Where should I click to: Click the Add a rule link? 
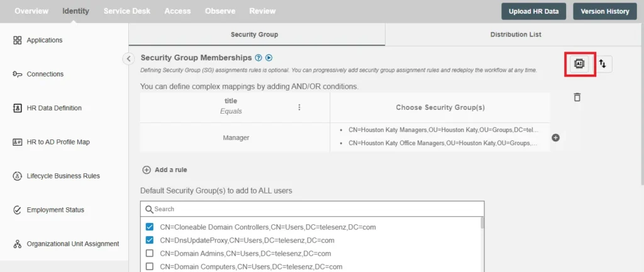point(171,170)
